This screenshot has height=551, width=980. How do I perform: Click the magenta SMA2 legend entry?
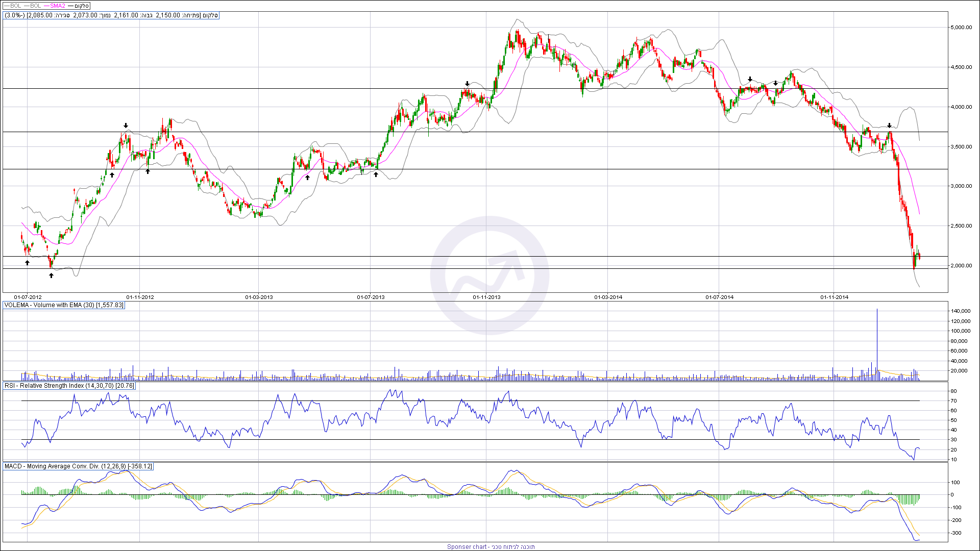point(58,6)
